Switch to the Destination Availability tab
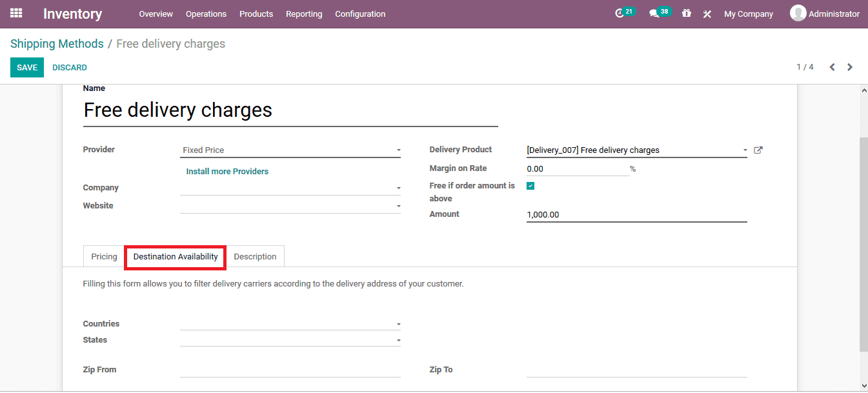Viewport: 868px width, 393px height. 176,256
